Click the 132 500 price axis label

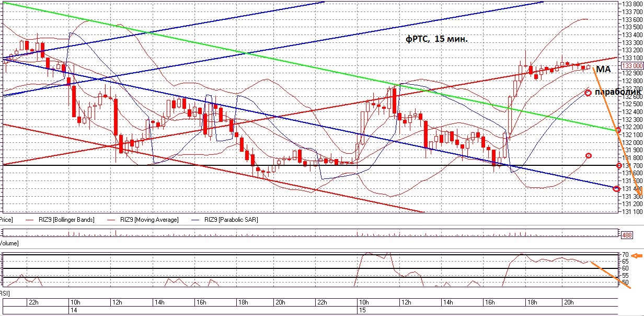[x=631, y=104]
